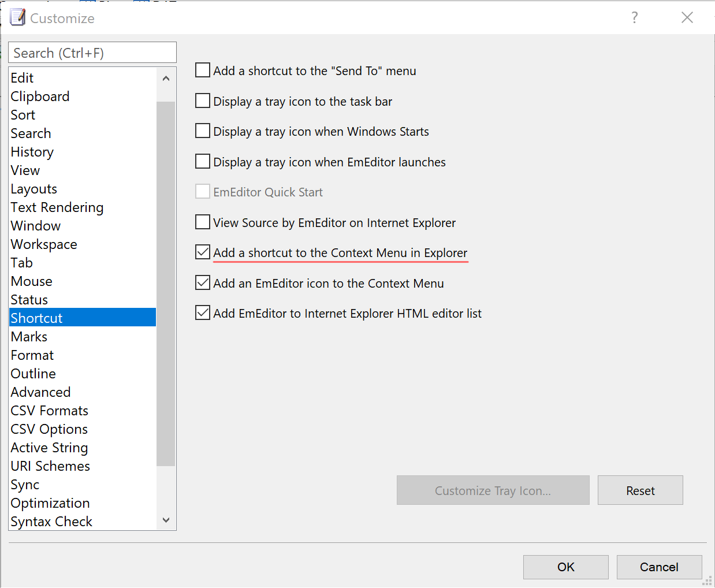Select the History category
Image resolution: width=715 pixels, height=588 pixels.
[83, 152]
